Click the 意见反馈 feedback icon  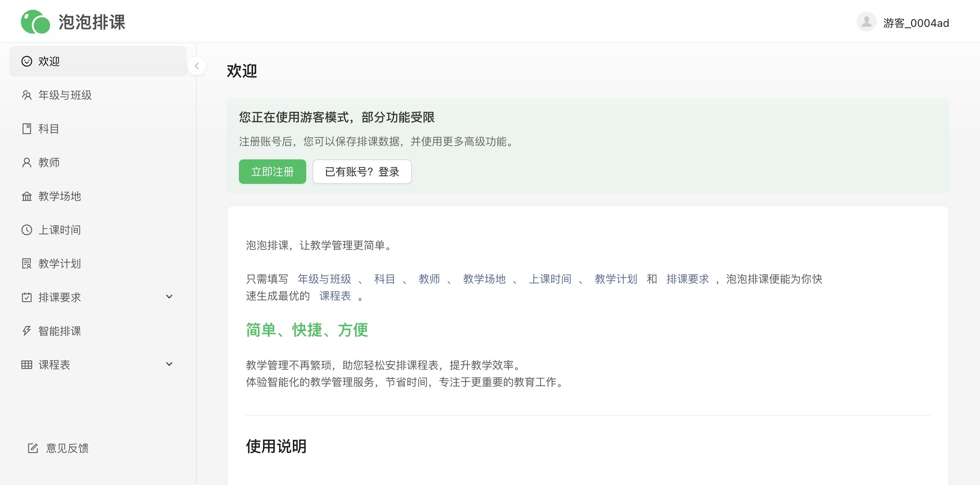(33, 448)
